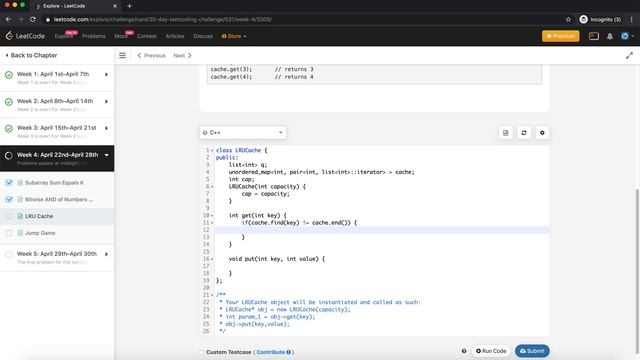Open Jump Game problem
The width and height of the screenshot is (640, 360).
(40, 233)
